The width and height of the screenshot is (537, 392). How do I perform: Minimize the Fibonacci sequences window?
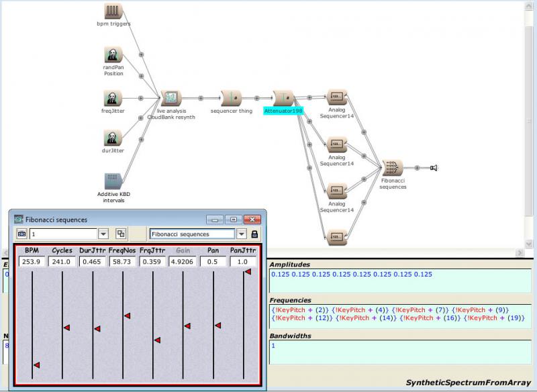(215, 219)
